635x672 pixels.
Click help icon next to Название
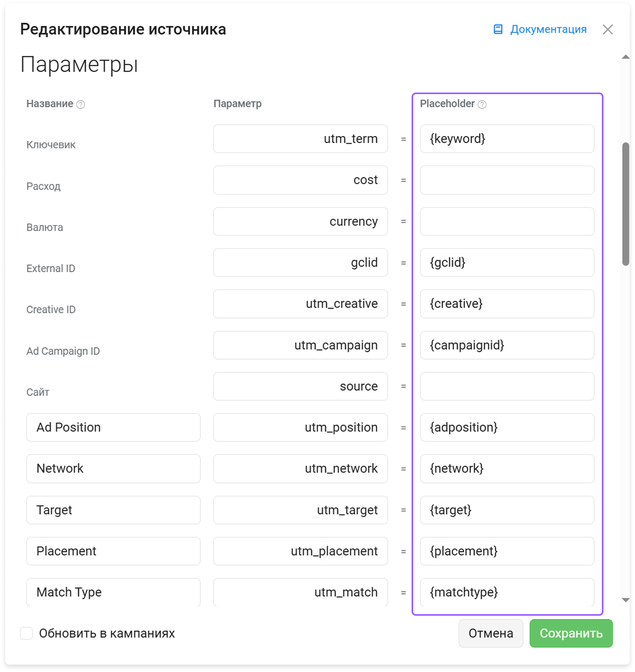[x=80, y=105]
